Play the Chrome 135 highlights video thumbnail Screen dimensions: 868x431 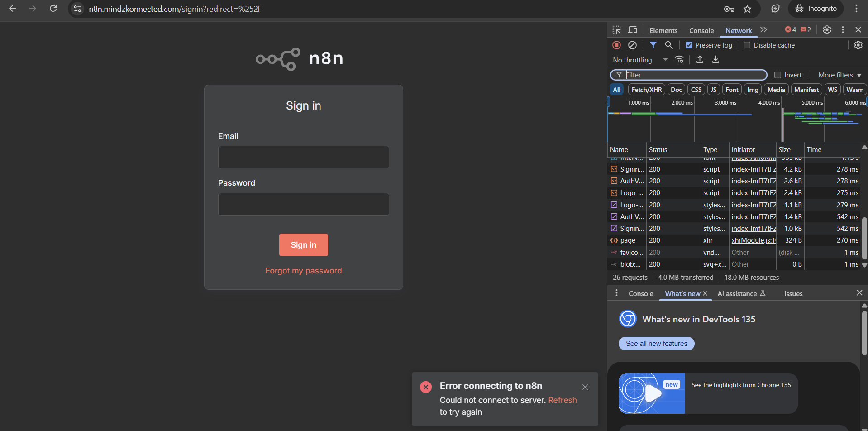[652, 393]
